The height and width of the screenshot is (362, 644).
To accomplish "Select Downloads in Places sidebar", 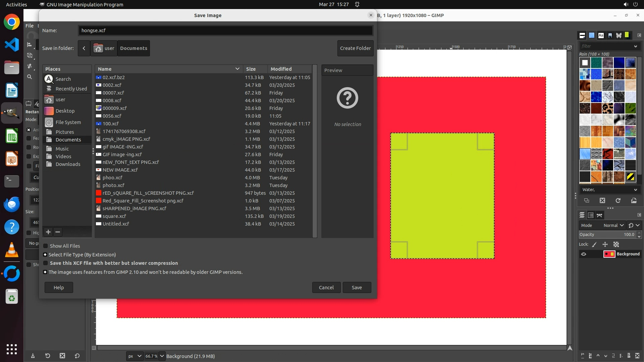I will point(68,164).
